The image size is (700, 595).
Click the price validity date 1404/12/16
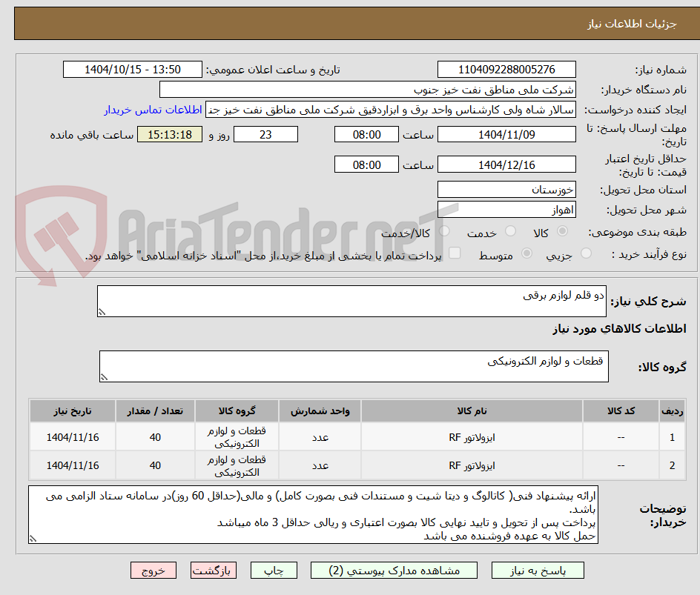pos(506,164)
